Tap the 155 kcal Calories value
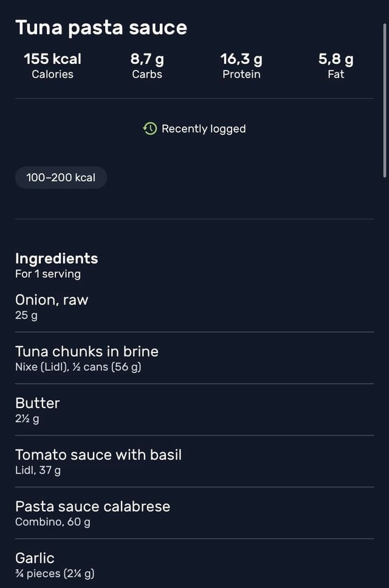The height and width of the screenshot is (588, 389). pos(52,59)
